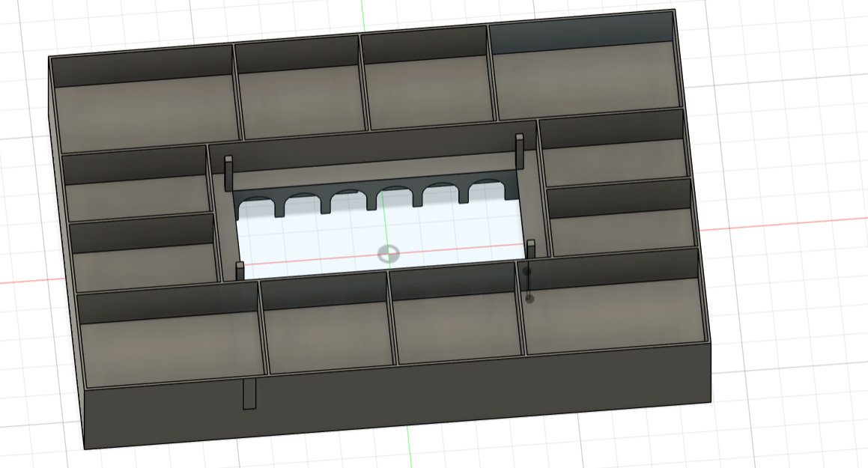Viewport: 868px width, 468px height.
Task: Click the origin circle marker in the opening
Action: 389,254
